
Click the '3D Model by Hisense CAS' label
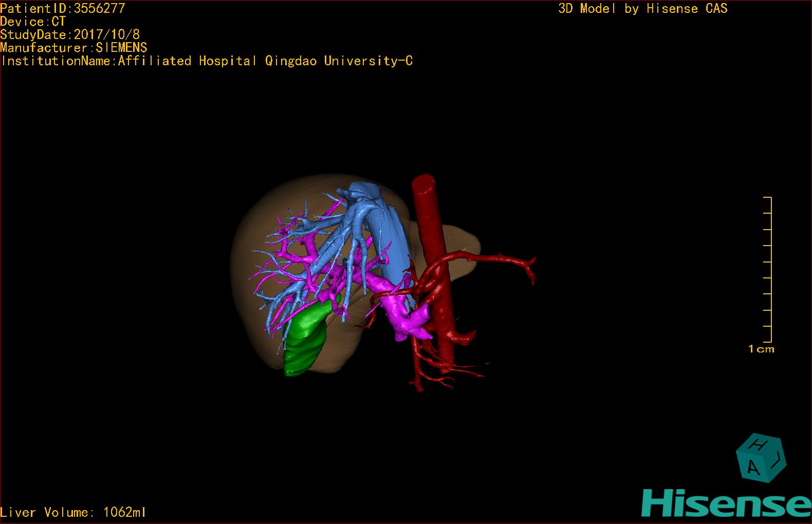(x=643, y=8)
